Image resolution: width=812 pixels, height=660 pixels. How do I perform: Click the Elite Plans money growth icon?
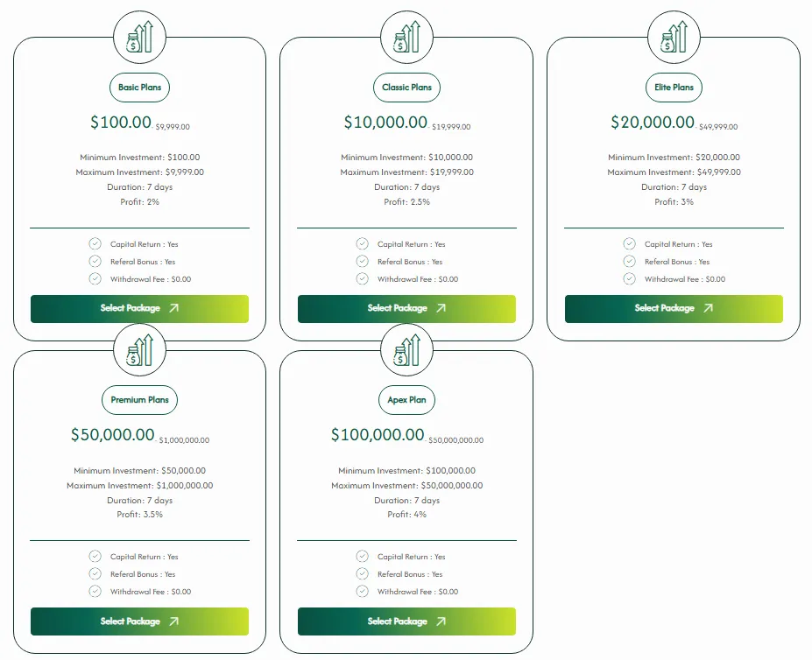pos(674,39)
